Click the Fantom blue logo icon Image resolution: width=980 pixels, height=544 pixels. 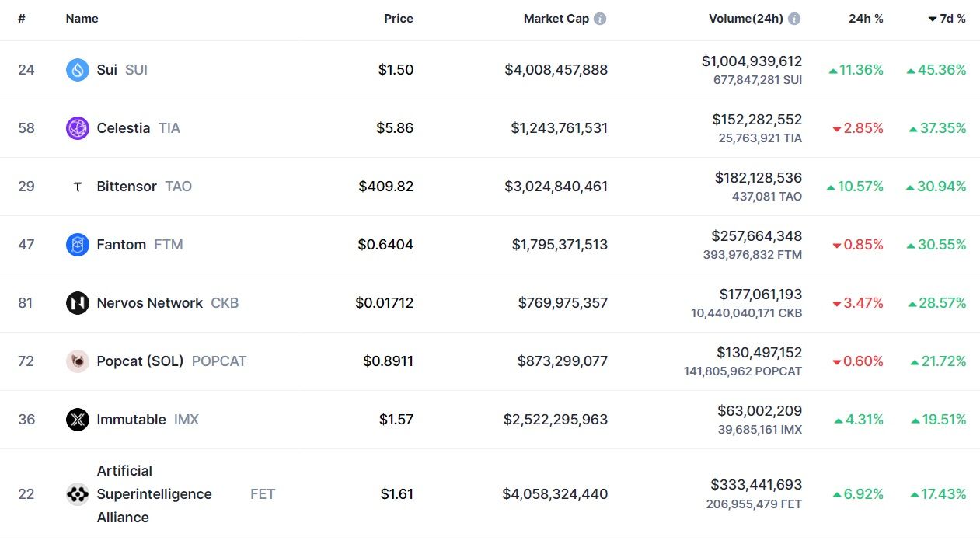pyautogui.click(x=78, y=245)
